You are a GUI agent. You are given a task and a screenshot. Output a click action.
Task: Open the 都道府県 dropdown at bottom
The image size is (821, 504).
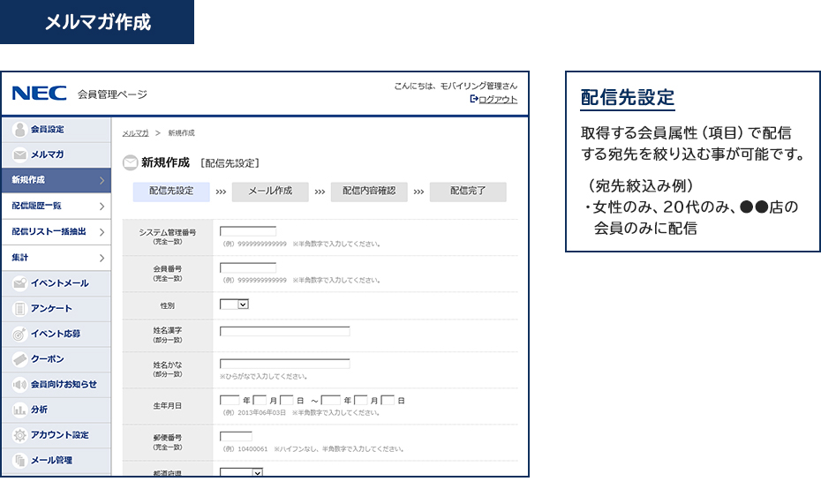[241, 472]
